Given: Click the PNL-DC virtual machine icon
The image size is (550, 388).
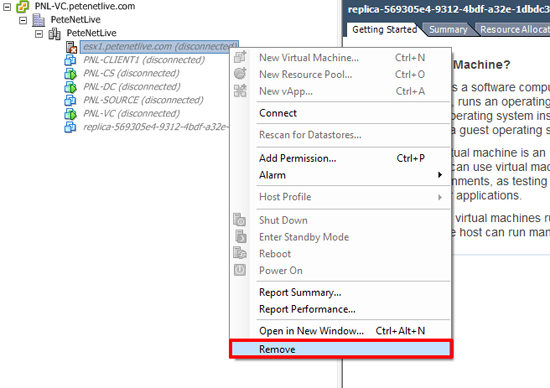Looking at the screenshot, I should pyautogui.click(x=70, y=87).
